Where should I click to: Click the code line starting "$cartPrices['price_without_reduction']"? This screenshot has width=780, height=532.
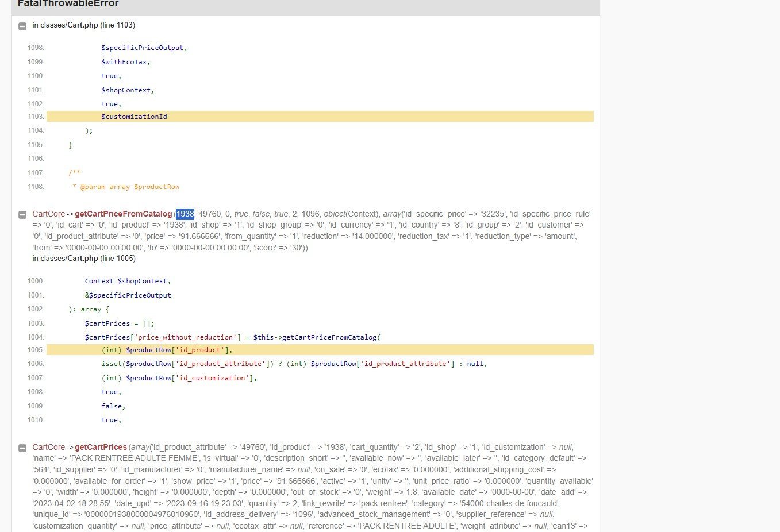tap(233, 337)
